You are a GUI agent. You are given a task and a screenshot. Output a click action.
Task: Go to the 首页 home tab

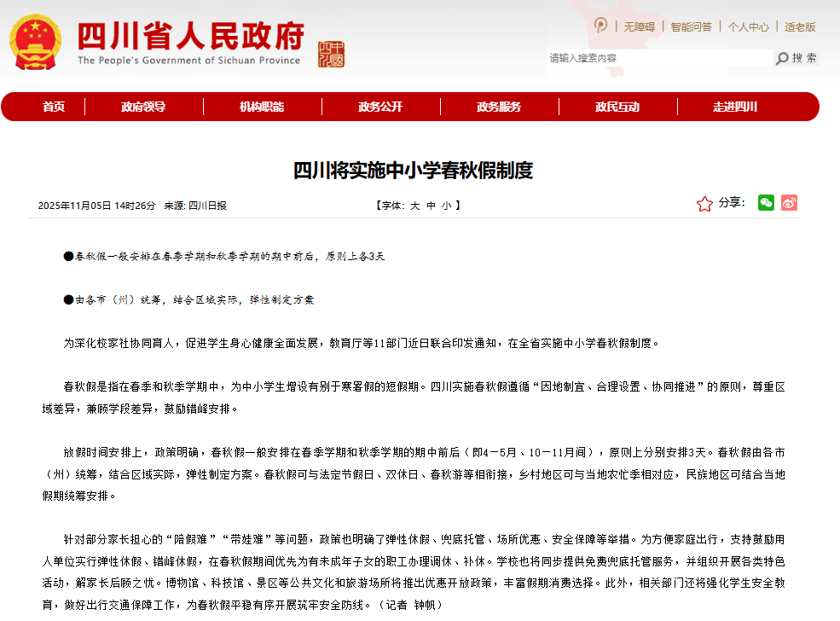pos(54,107)
